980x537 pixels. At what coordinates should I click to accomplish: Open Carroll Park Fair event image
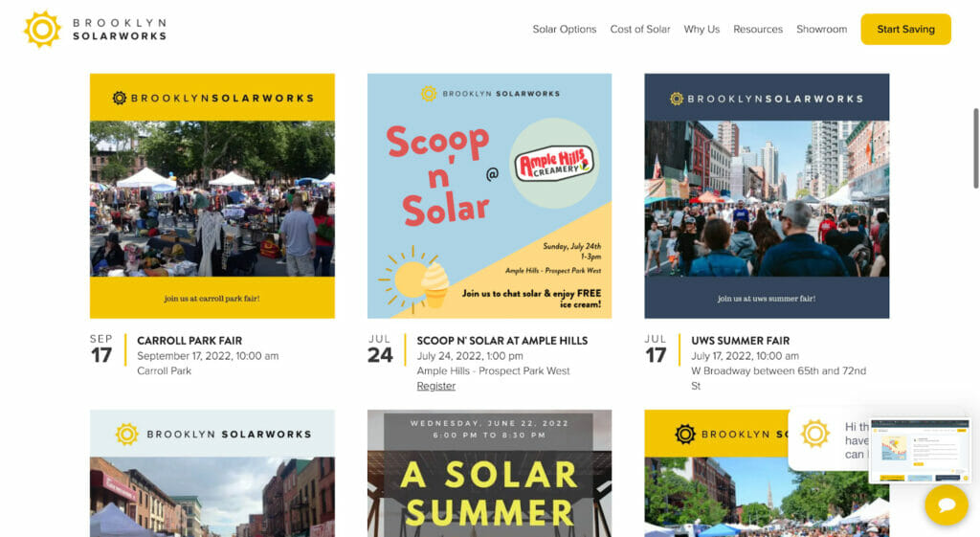pyautogui.click(x=212, y=195)
